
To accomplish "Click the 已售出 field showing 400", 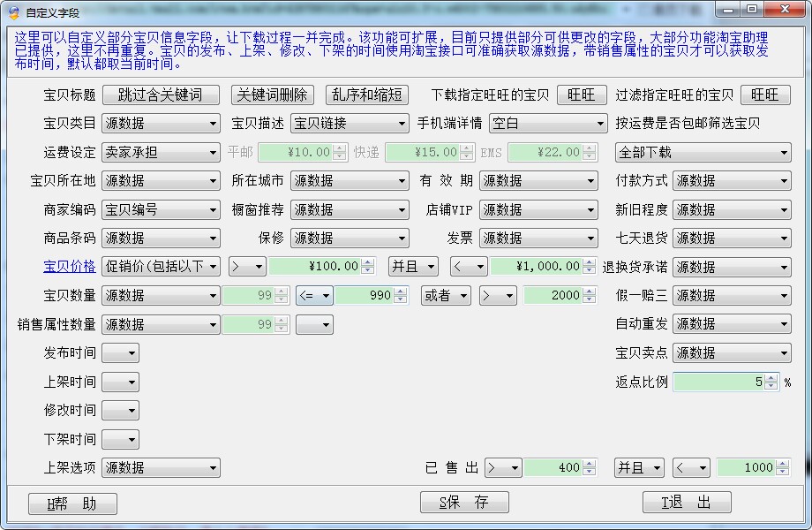I will (553, 468).
